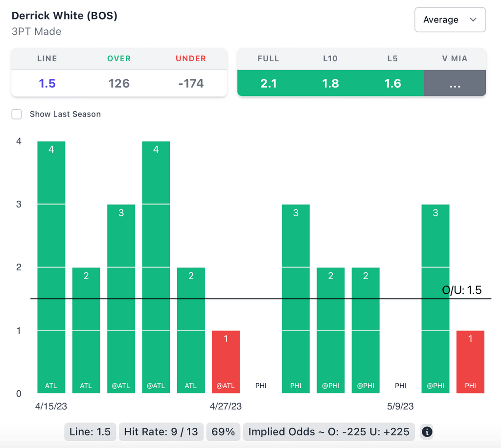The height and width of the screenshot is (448, 501).
Task: Click the Line: 1.5 badge
Action: [x=90, y=432]
